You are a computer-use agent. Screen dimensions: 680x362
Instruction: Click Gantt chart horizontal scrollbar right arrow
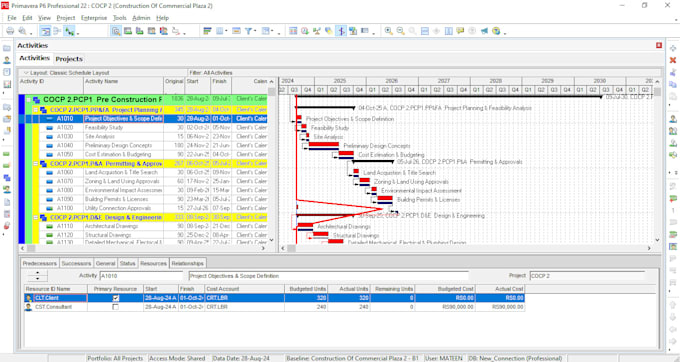tap(649, 248)
